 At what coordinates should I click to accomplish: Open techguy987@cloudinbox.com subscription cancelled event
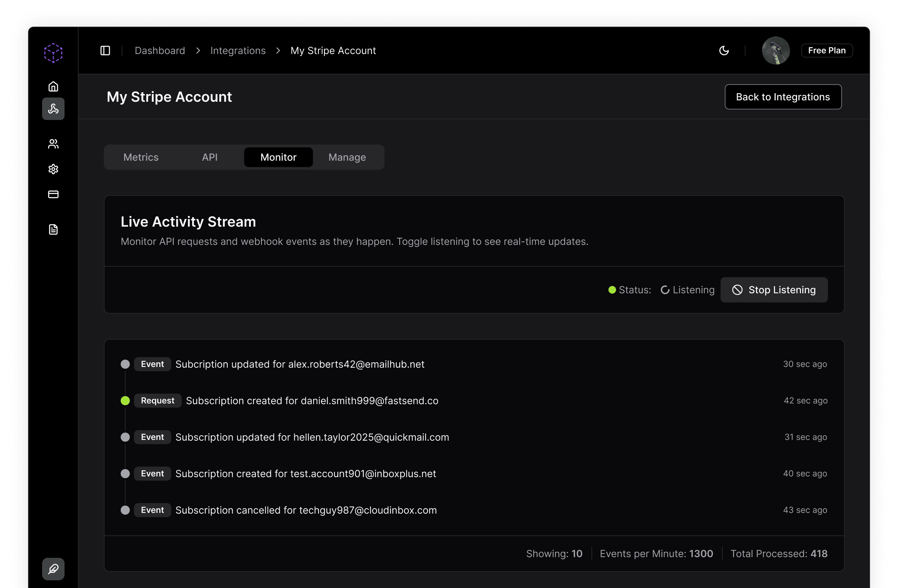click(474, 510)
